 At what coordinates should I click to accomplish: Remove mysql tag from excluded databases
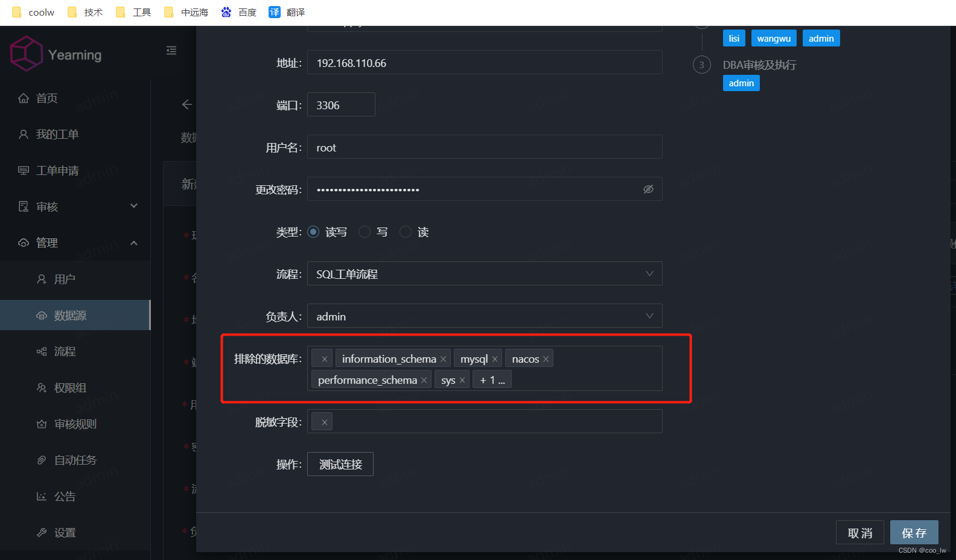click(495, 359)
